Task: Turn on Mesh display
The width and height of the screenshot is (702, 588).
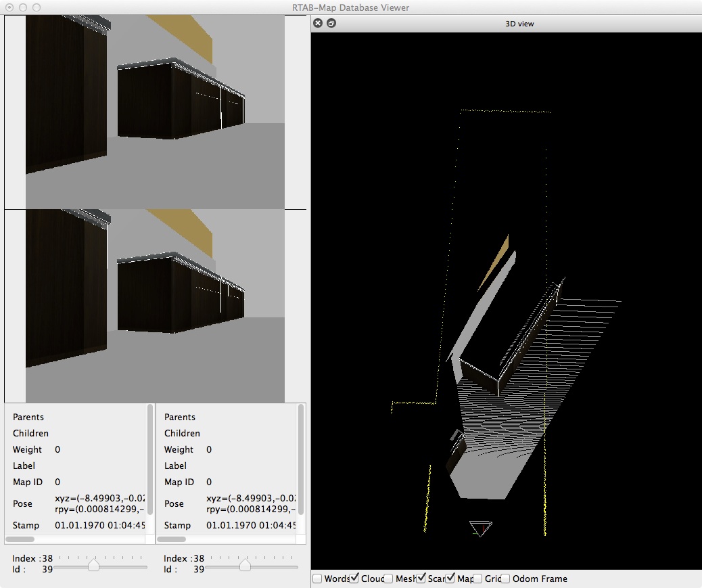Action: pyautogui.click(x=388, y=579)
